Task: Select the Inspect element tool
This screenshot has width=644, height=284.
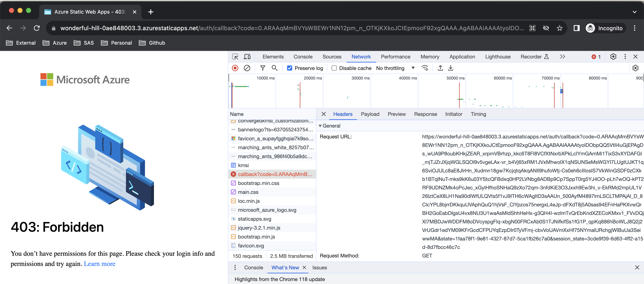Action: coord(235,57)
